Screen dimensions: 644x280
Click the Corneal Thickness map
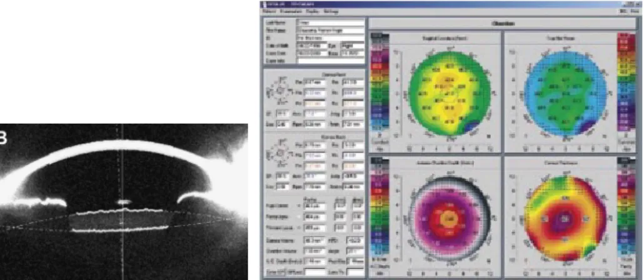pos(565,218)
